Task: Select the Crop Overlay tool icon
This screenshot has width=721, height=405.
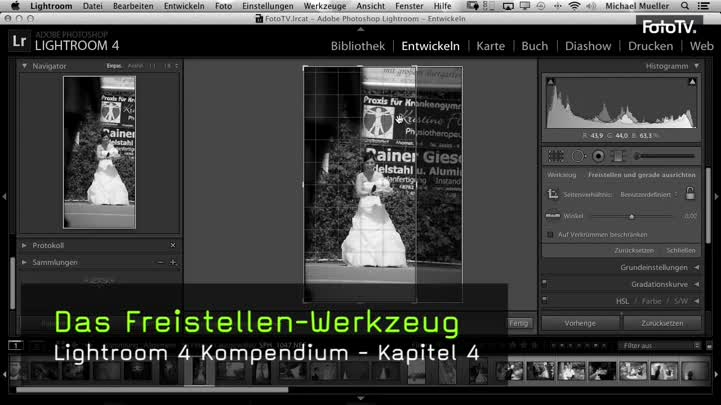Action: [x=556, y=156]
